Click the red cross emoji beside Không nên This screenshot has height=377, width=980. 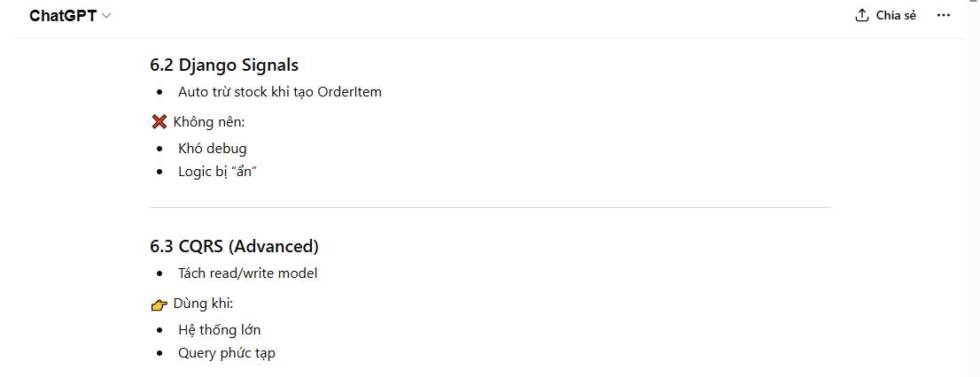(159, 121)
